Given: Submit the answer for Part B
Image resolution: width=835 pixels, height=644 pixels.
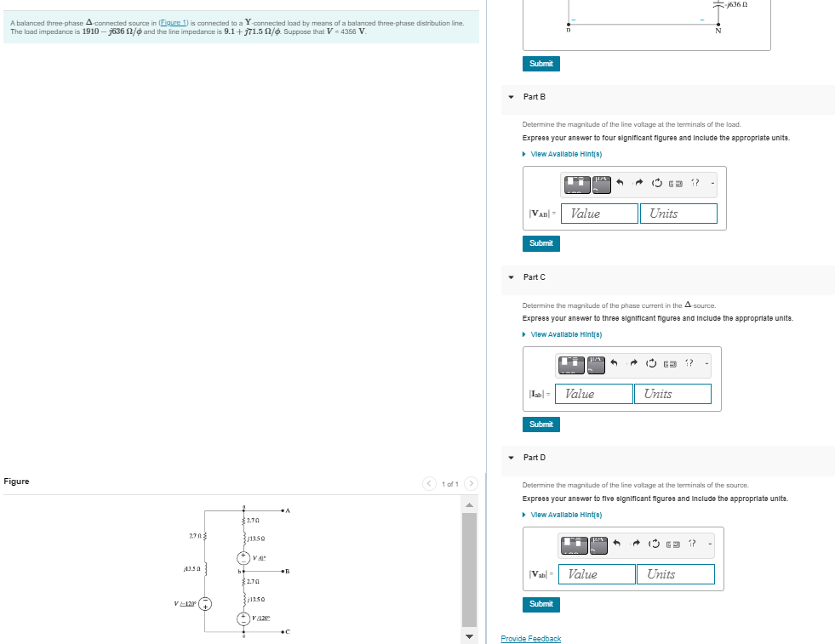Looking at the screenshot, I should (x=540, y=243).
